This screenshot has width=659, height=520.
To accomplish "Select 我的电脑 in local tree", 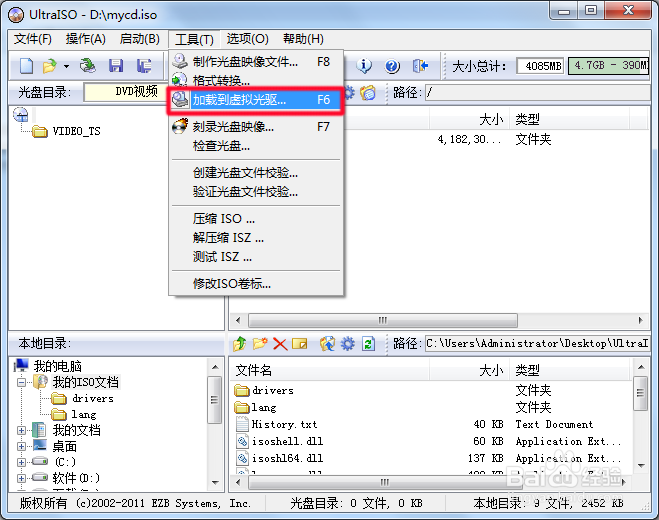I will pyautogui.click(x=58, y=366).
